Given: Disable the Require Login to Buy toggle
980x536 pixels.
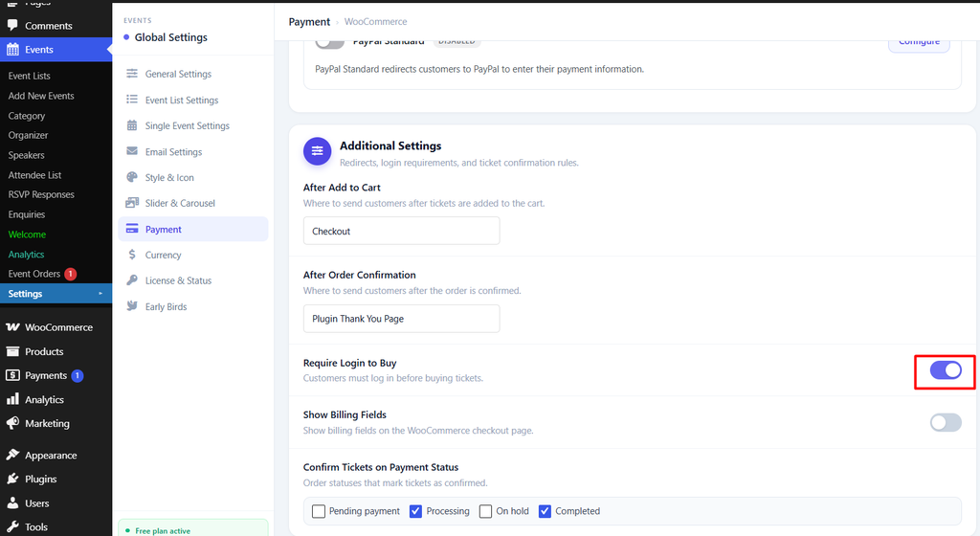Looking at the screenshot, I should pos(945,370).
